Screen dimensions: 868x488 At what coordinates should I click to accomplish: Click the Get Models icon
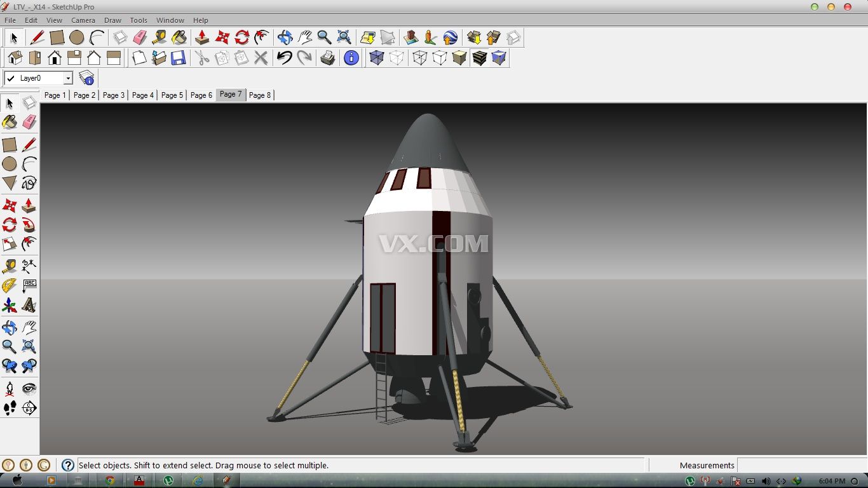click(x=473, y=37)
